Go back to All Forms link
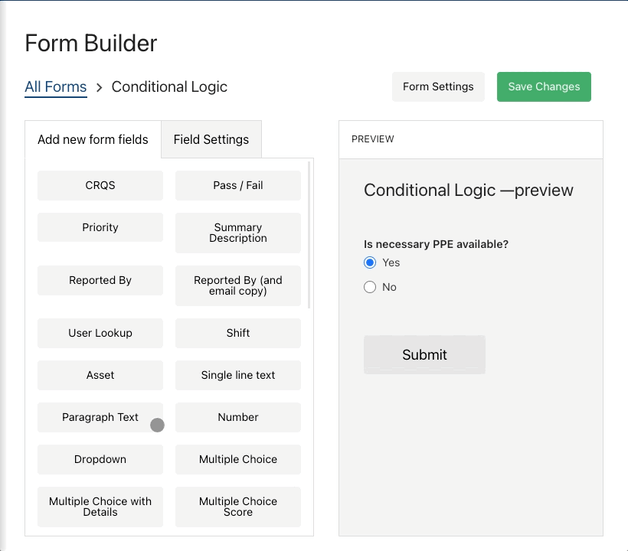Viewport: 628px width, 551px height. coord(56,87)
